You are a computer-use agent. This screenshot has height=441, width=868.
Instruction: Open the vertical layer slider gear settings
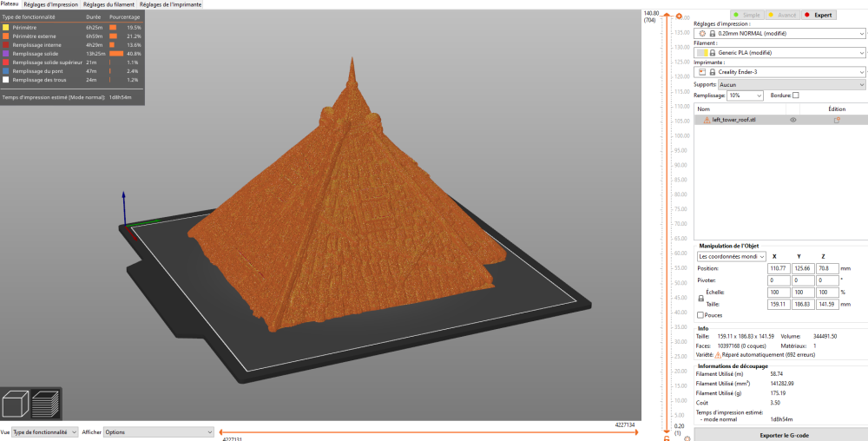(687, 438)
